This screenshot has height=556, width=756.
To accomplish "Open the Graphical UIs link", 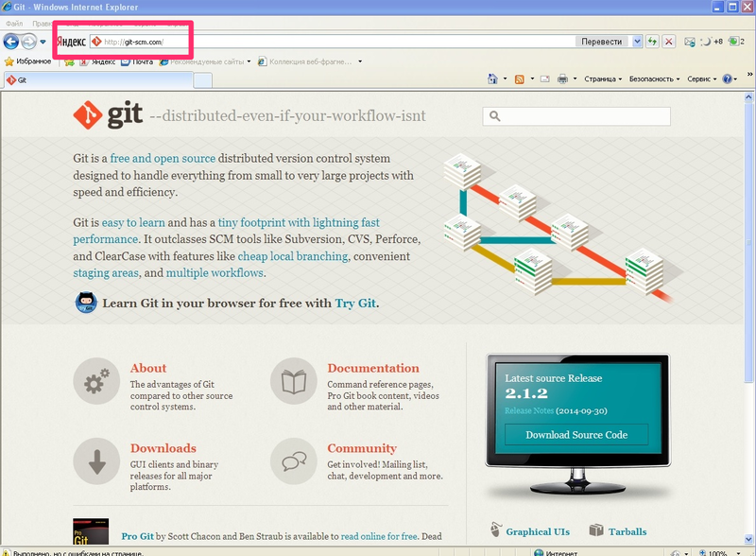I will pos(538,531).
